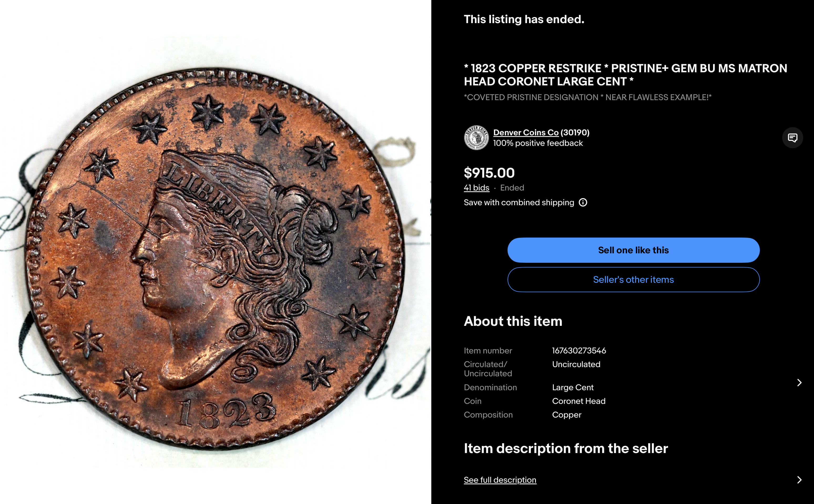Screen dimensions: 814x504
Task: Expand the About this item details chevron
Action: point(799,383)
